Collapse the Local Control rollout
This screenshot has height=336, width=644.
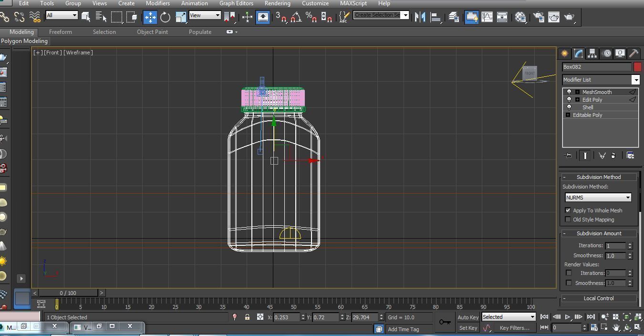pyautogui.click(x=599, y=298)
